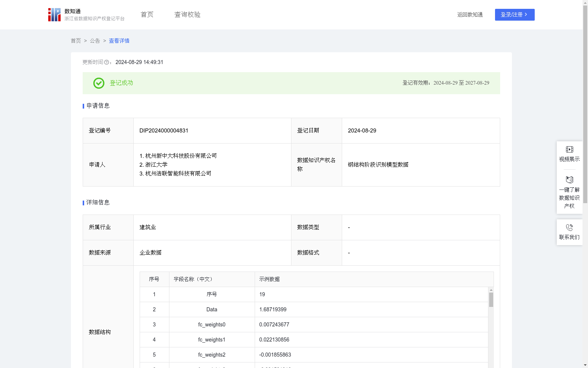This screenshot has width=588, height=368.
Task: Click 查看详情 in the breadcrumb
Action: point(119,41)
